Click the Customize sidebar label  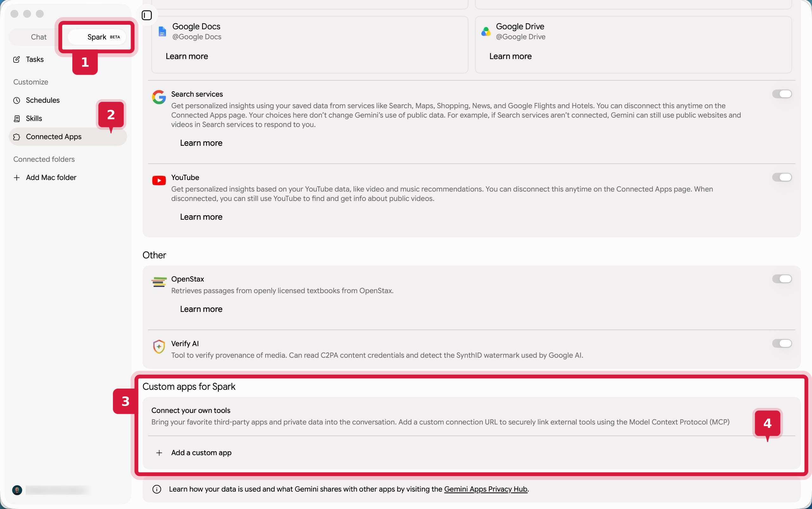pos(31,82)
